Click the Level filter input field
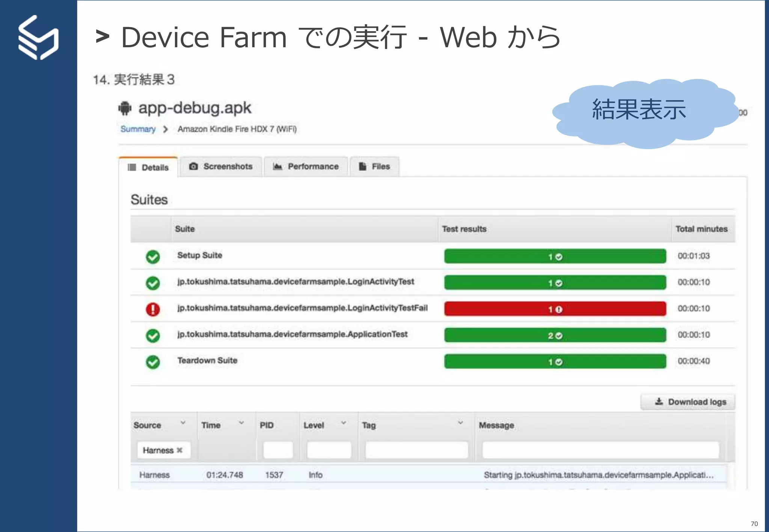This screenshot has width=769, height=532. [x=329, y=450]
